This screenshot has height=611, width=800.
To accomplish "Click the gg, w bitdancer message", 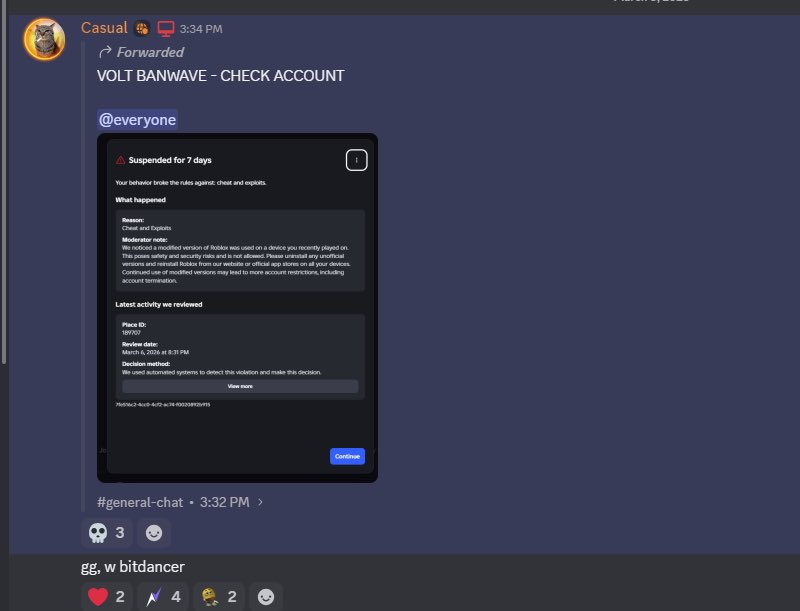I will point(133,567).
